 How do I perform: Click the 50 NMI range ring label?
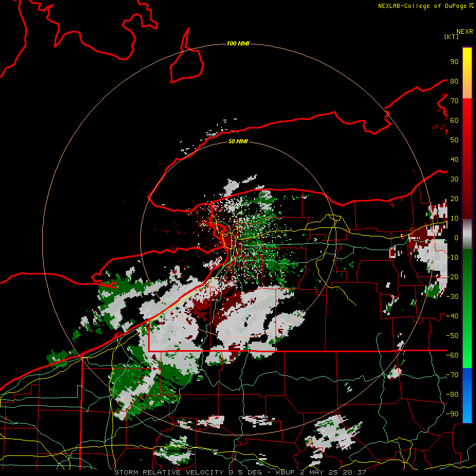coord(238,141)
